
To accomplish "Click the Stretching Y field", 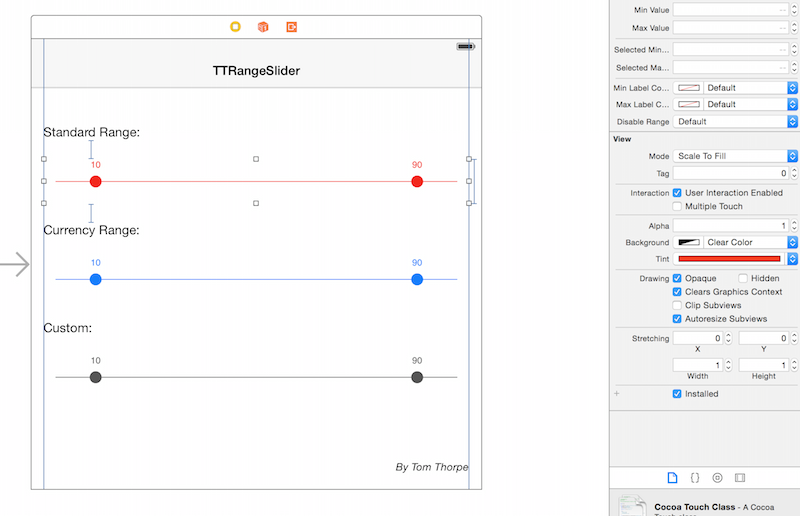I will pos(764,338).
